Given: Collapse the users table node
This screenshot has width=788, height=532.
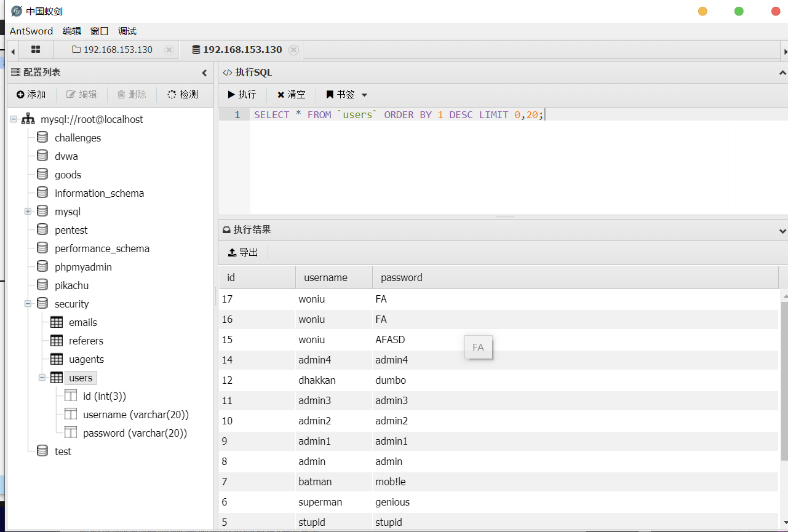Looking at the screenshot, I should coord(42,378).
